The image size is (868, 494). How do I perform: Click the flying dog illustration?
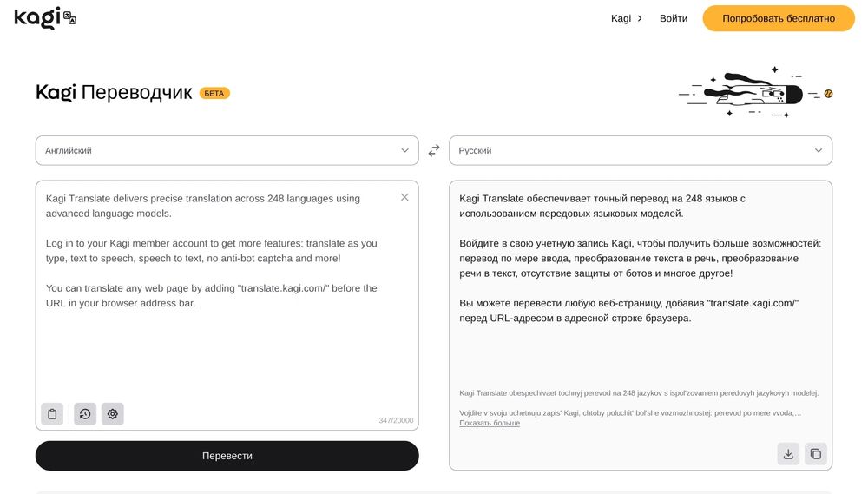tap(756, 93)
